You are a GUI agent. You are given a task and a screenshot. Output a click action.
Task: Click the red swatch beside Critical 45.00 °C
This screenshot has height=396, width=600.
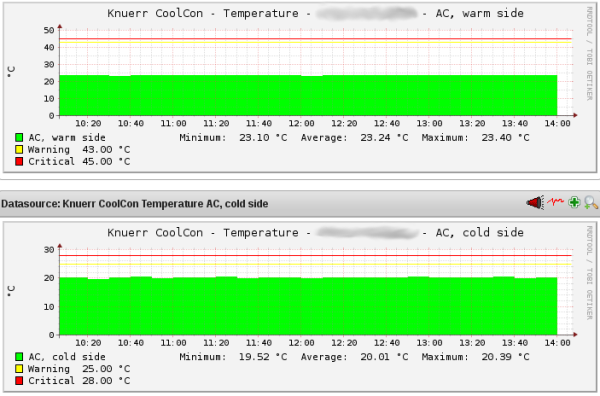click(x=19, y=161)
